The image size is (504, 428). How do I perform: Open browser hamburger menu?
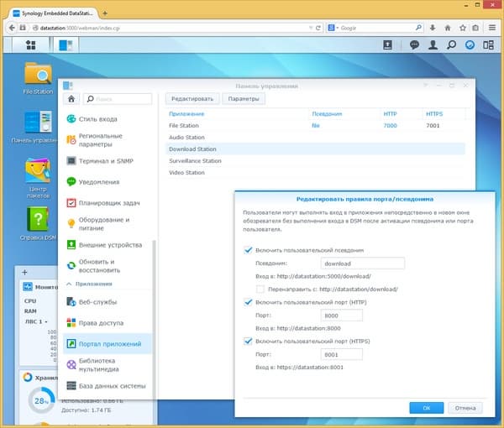[x=491, y=28]
